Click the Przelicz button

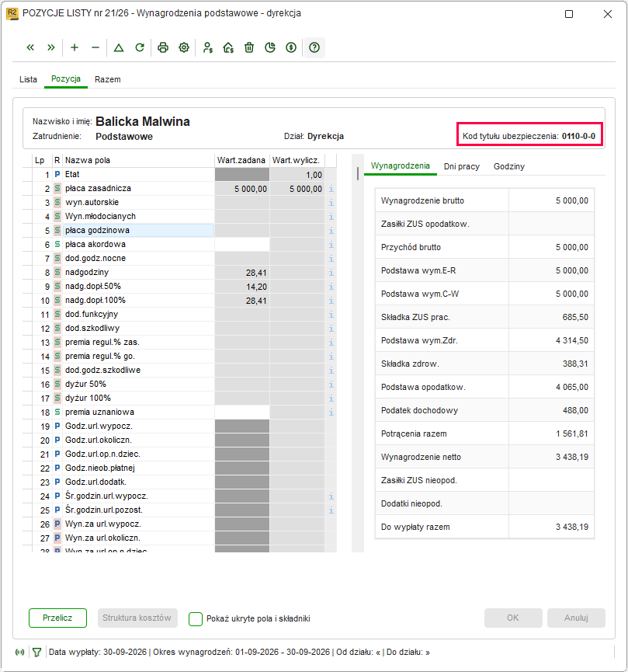pos(57,618)
